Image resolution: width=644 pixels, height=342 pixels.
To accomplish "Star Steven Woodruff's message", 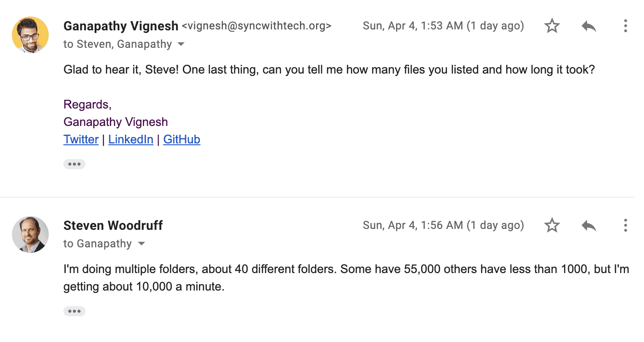I will [x=552, y=225].
